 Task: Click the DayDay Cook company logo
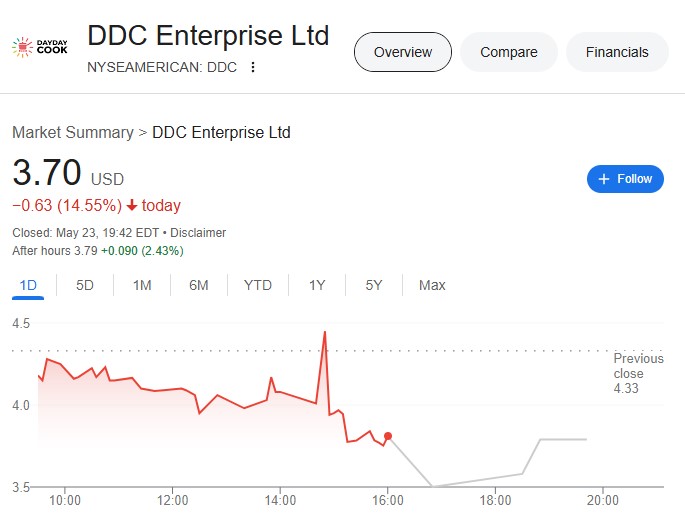(40, 47)
